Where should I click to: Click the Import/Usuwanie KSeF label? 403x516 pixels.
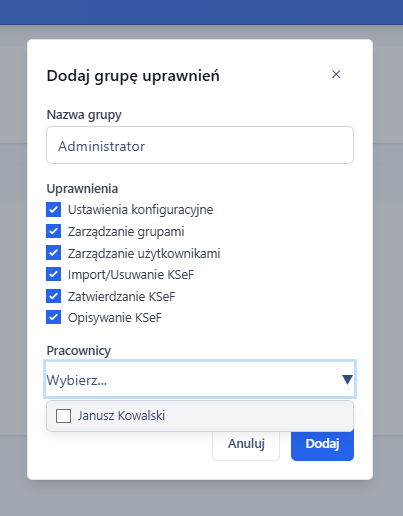131,275
